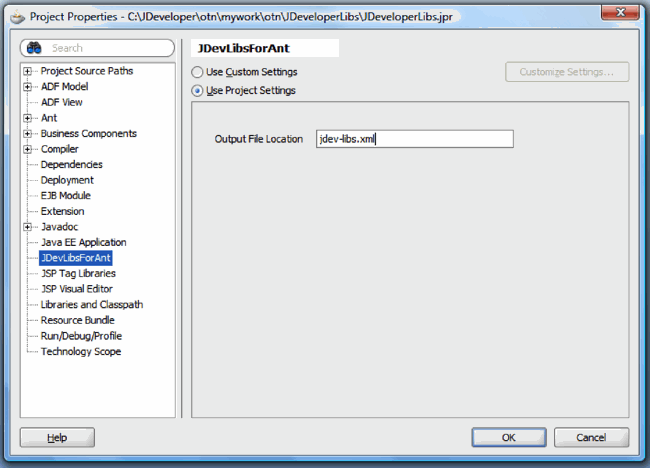Screen dimensions: 650x468
Task: Select the highlighted JDevLibsForAnt tree item
Action: pyautogui.click(x=75, y=258)
